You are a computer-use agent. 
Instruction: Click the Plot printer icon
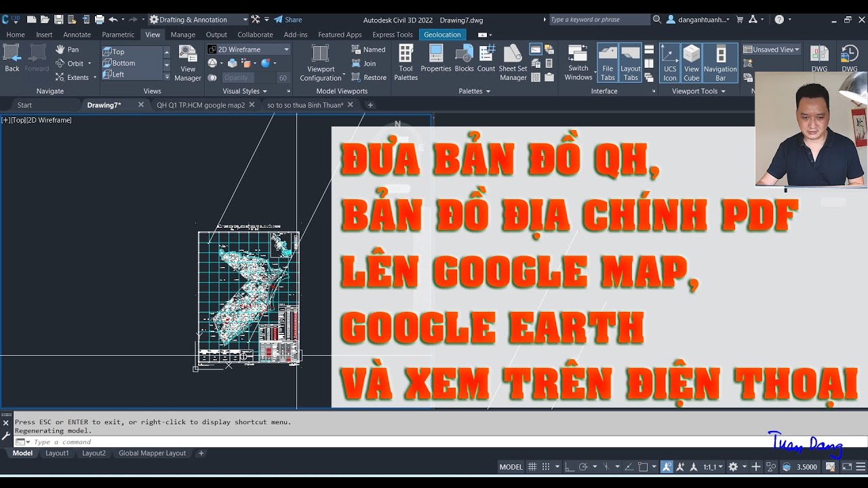100,20
